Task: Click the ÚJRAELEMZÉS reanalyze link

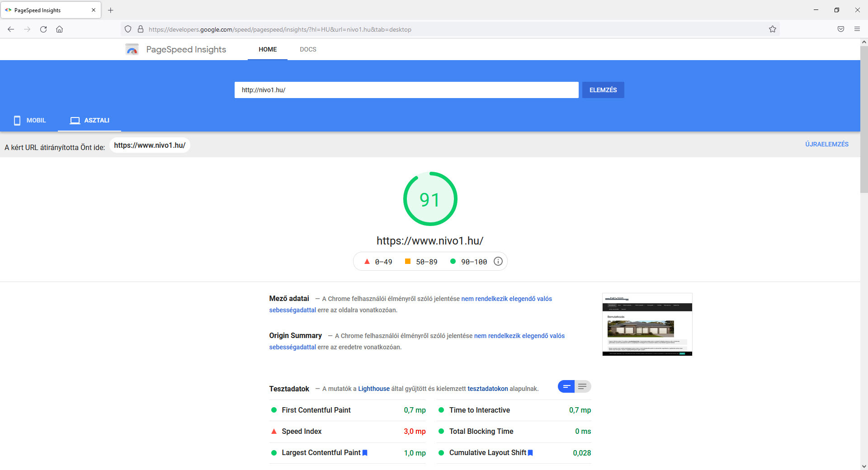Action: (x=826, y=144)
